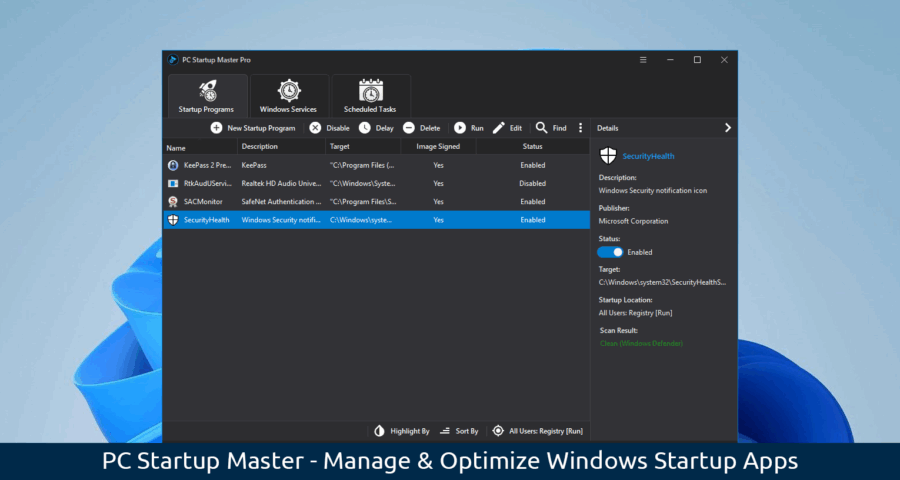This screenshot has width=900, height=480.
Task: Click the KeePass lock icon in list
Action: pyautogui.click(x=173, y=165)
